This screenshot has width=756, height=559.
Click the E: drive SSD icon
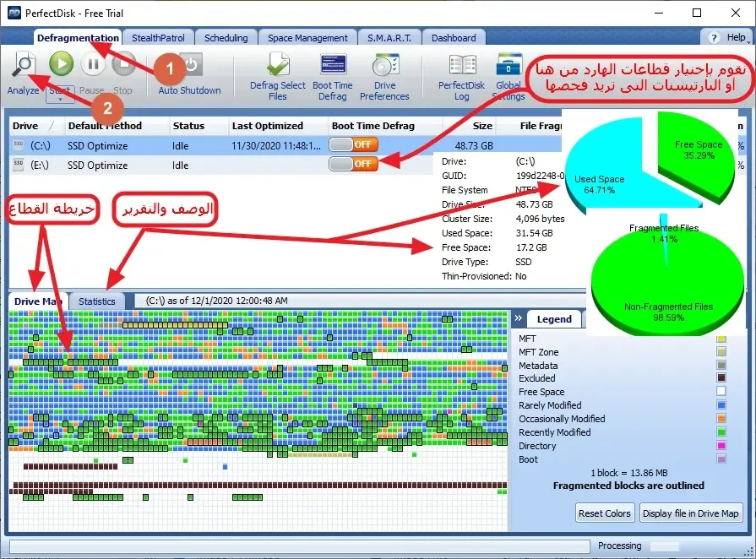[19, 164]
